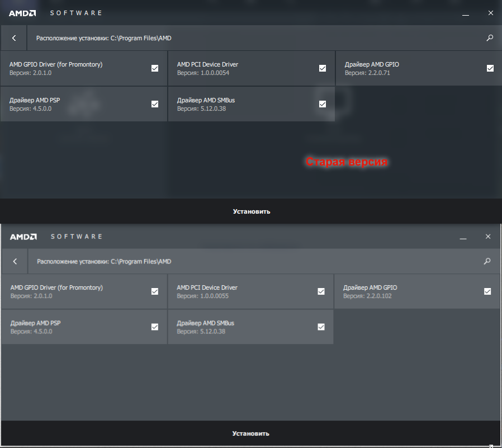This screenshot has height=448, width=502.
Task: Click 'Версия: 4.5.0.0' in upper window
Action: pos(30,109)
